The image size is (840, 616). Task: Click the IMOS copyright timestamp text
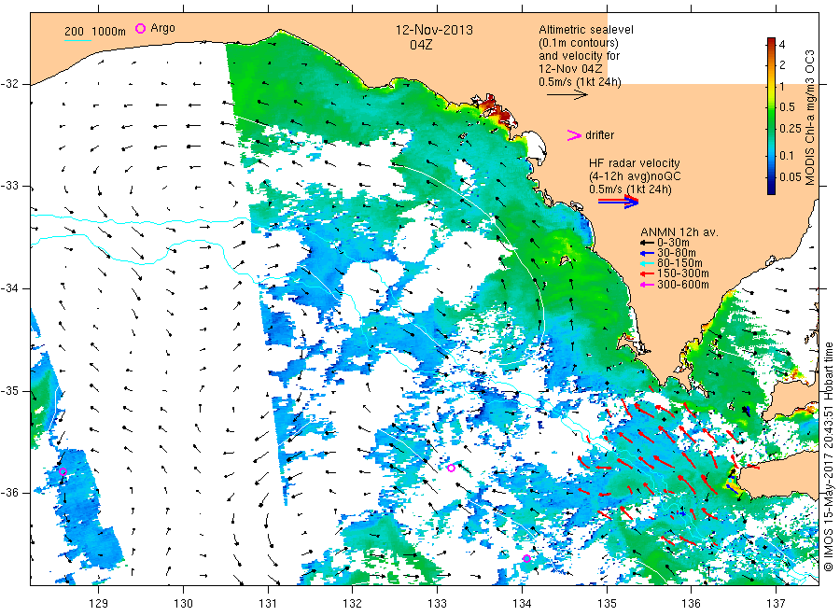tap(828, 457)
